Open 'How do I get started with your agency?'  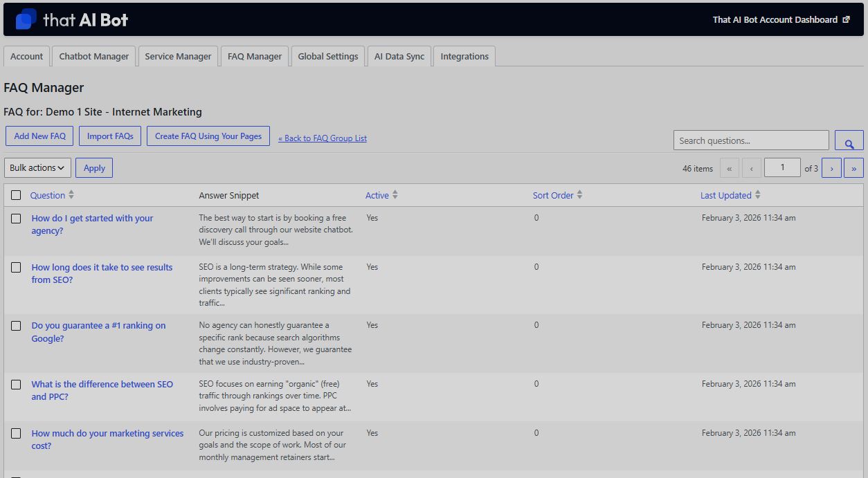(92, 225)
